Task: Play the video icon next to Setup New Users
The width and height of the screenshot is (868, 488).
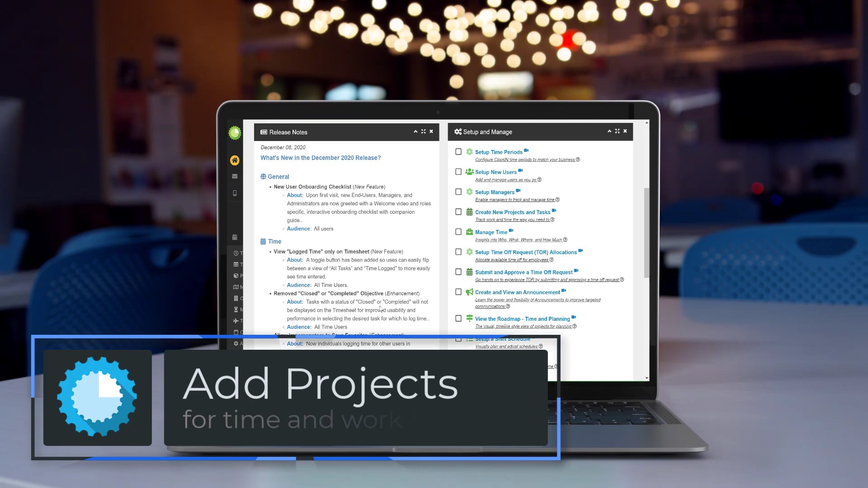Action: pos(520,171)
